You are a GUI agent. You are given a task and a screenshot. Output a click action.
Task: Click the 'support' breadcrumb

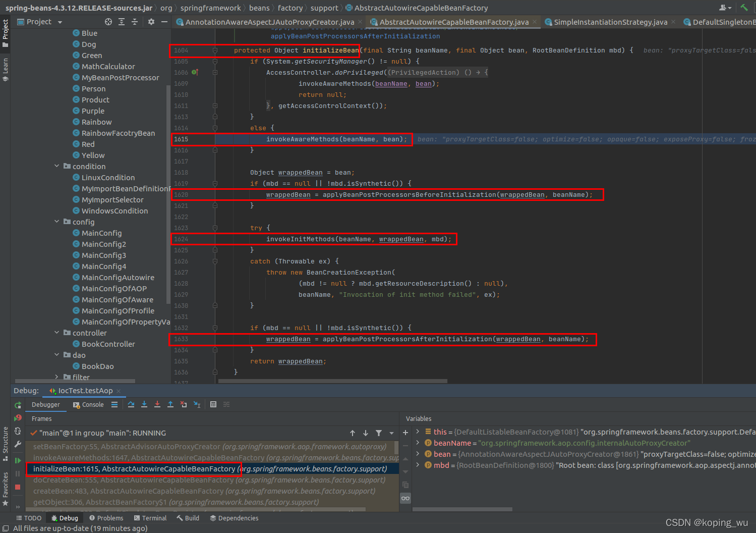click(324, 8)
